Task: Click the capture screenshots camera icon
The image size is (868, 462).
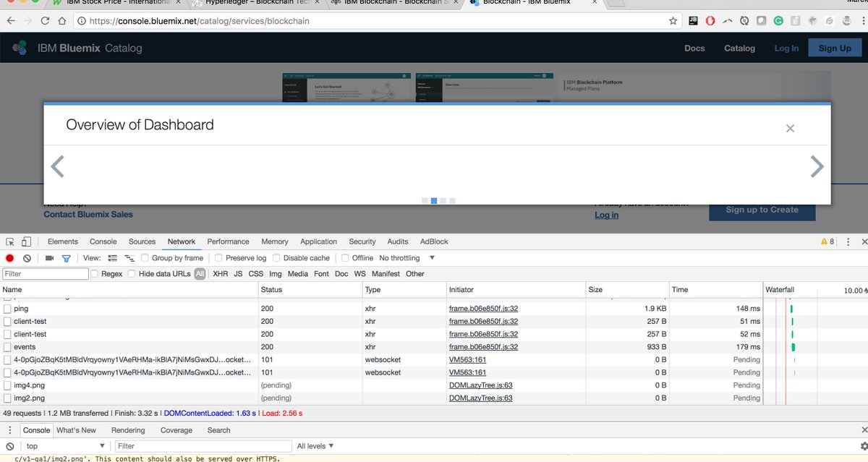Action: tap(49, 258)
